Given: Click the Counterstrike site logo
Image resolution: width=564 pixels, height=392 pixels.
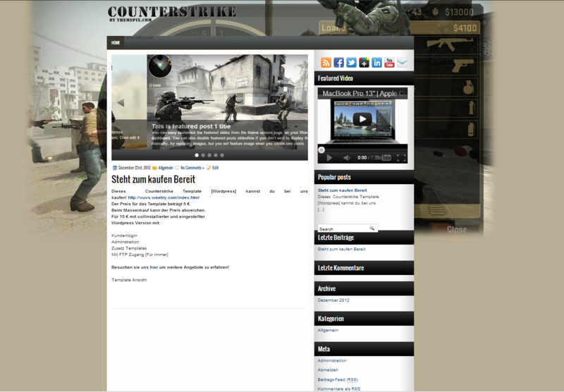Looking at the screenshot, I should pos(171,13).
